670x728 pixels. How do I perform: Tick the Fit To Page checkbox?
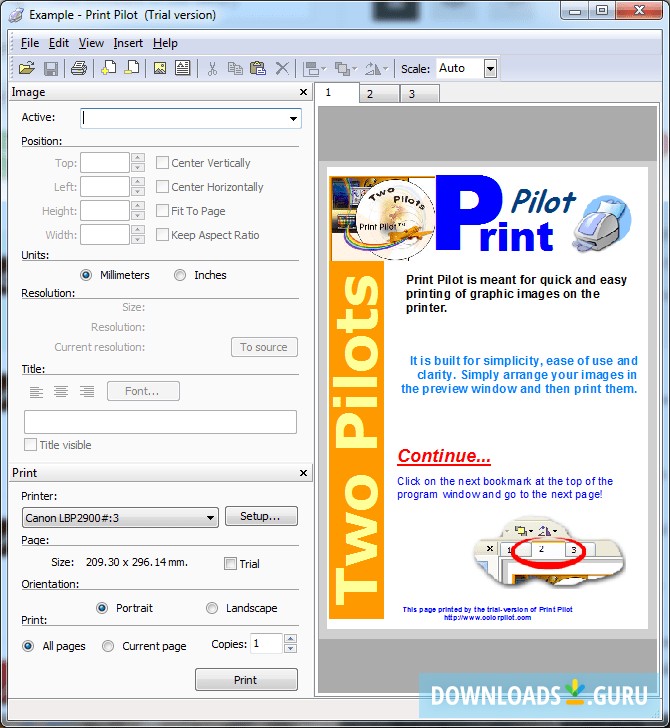tap(162, 211)
